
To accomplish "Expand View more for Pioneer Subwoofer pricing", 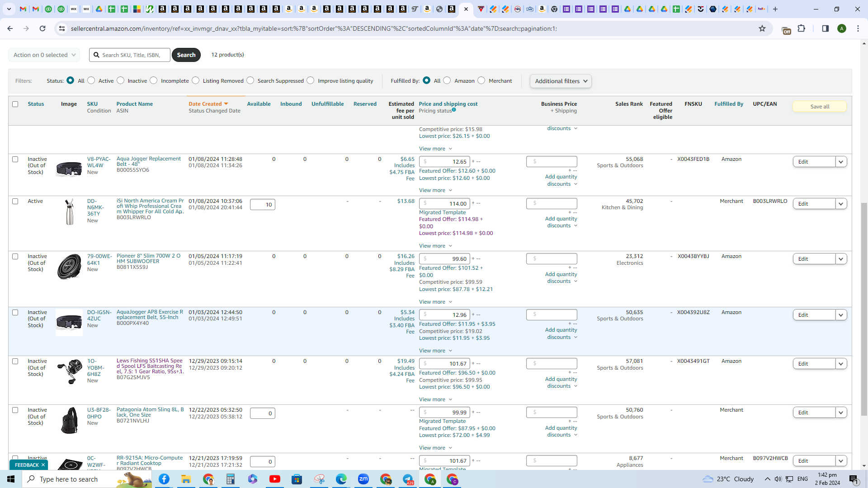I will click(x=435, y=302).
